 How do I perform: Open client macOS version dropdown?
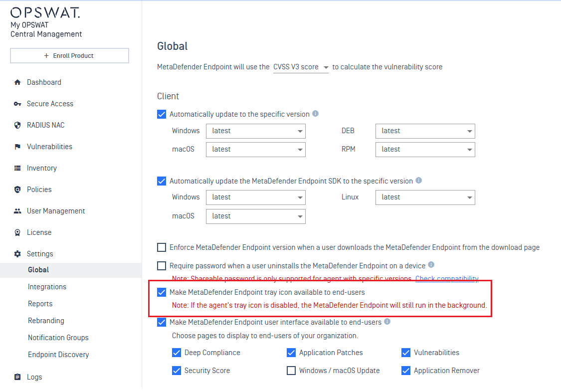click(256, 150)
